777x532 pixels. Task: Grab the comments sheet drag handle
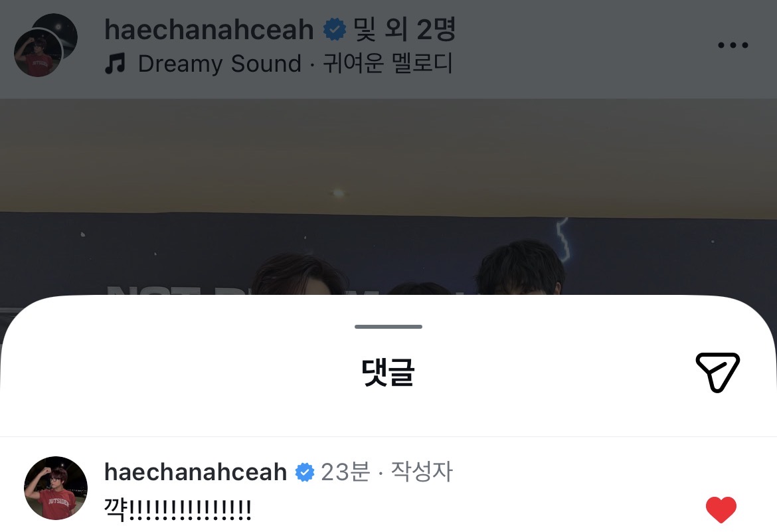pyautogui.click(x=388, y=327)
